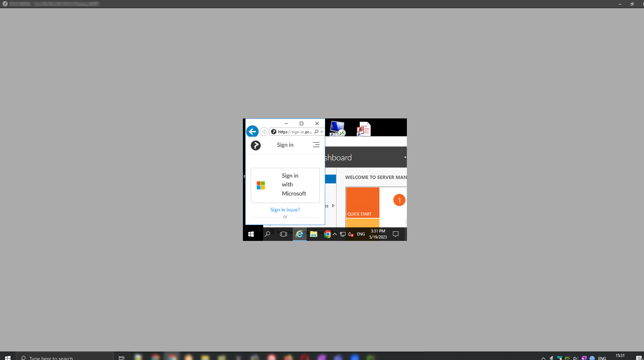Screen dimensions: 644x360
Task: Expand the address bar dropdown arrow
Action: (321, 132)
